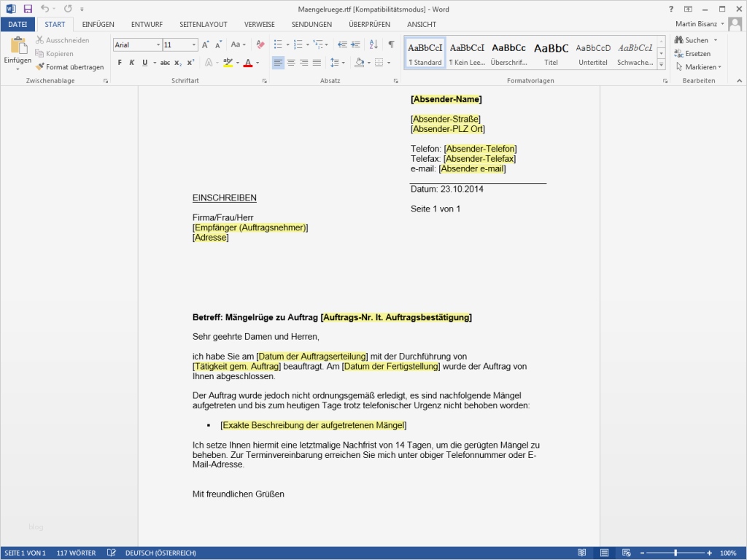Apply subscript formatting
The image size is (747, 560).
pos(179,63)
